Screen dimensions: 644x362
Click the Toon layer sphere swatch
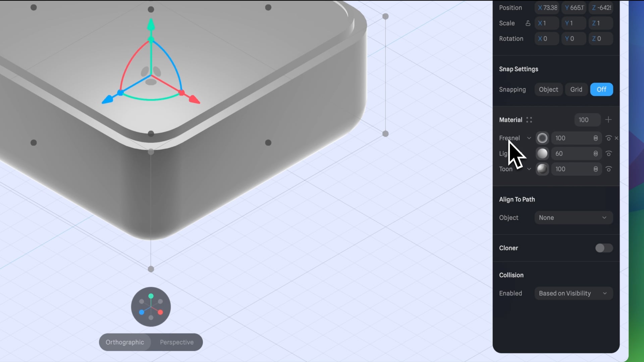click(542, 169)
